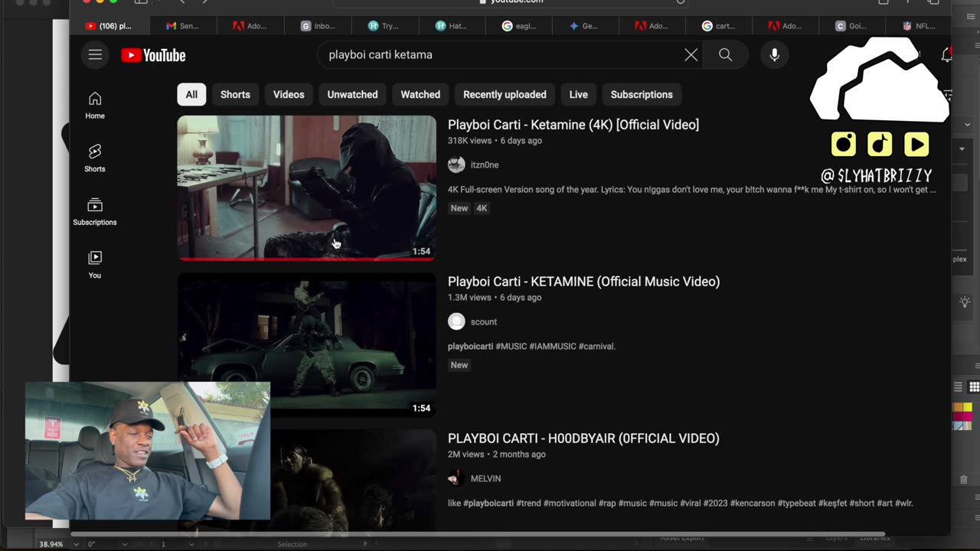Click the YouTube logo
The height and width of the screenshot is (551, 980).
153,55
